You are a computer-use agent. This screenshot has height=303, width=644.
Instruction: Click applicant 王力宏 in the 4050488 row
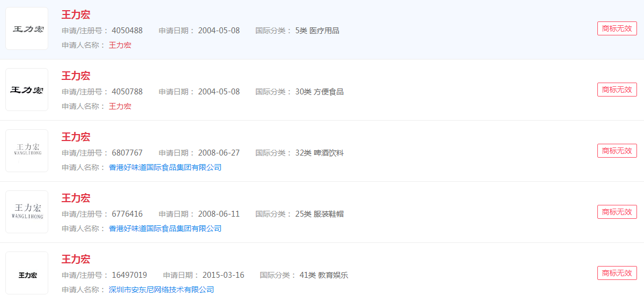click(x=120, y=45)
